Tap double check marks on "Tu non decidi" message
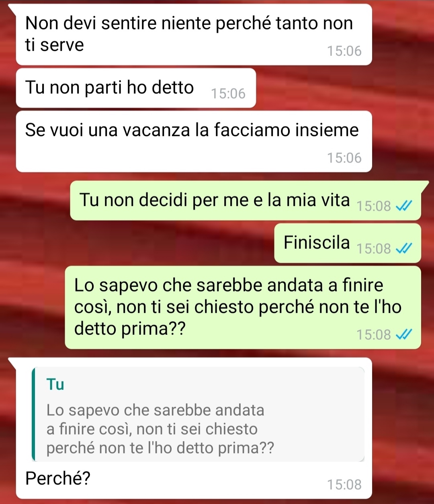 [x=403, y=207]
